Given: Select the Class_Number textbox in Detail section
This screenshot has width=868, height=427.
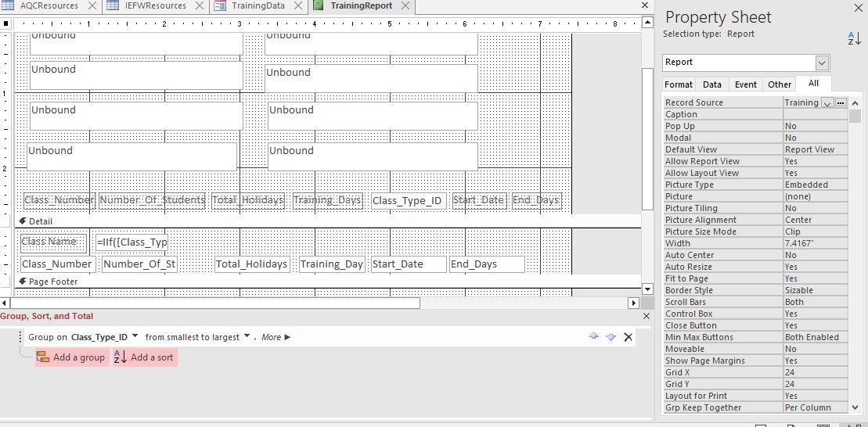Looking at the screenshot, I should pos(58,264).
